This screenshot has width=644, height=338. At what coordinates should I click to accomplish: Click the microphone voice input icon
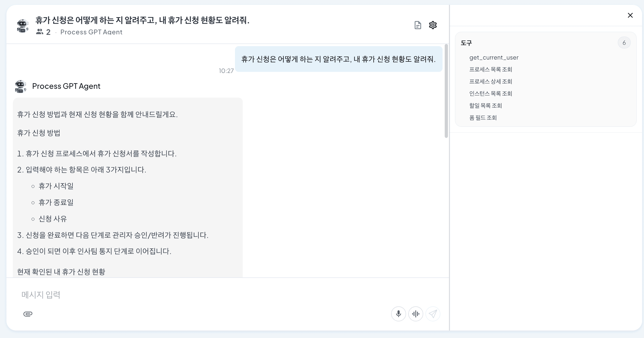399,314
